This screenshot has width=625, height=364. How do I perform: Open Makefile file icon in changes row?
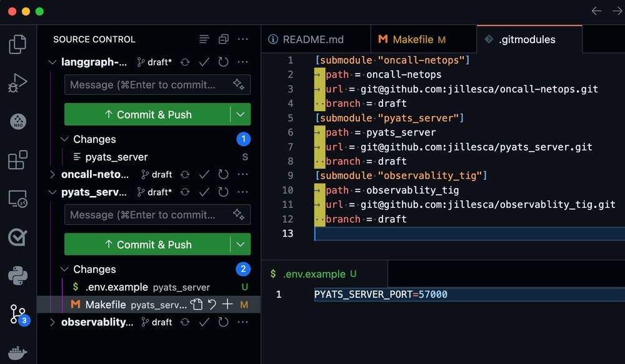(196, 305)
